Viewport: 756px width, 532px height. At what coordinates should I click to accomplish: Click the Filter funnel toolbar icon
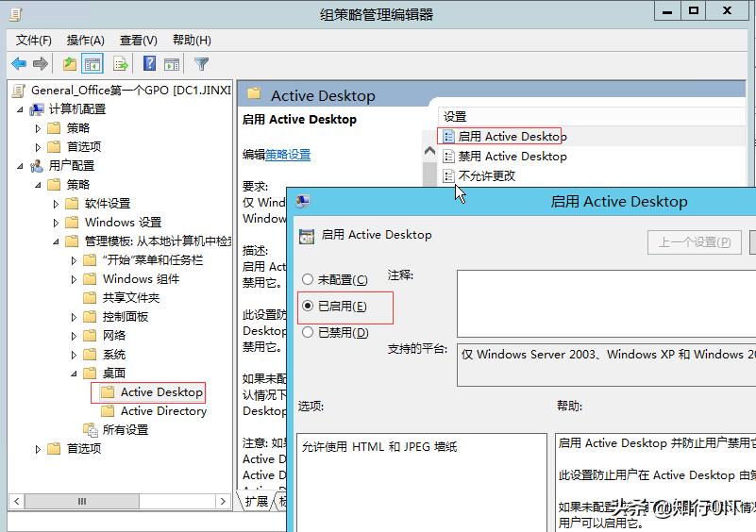201,64
